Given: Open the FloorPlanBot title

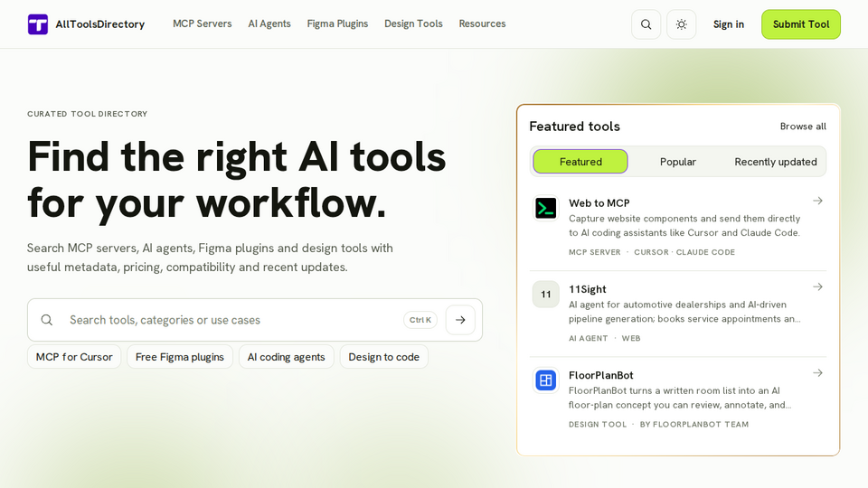Looking at the screenshot, I should tap(600, 375).
